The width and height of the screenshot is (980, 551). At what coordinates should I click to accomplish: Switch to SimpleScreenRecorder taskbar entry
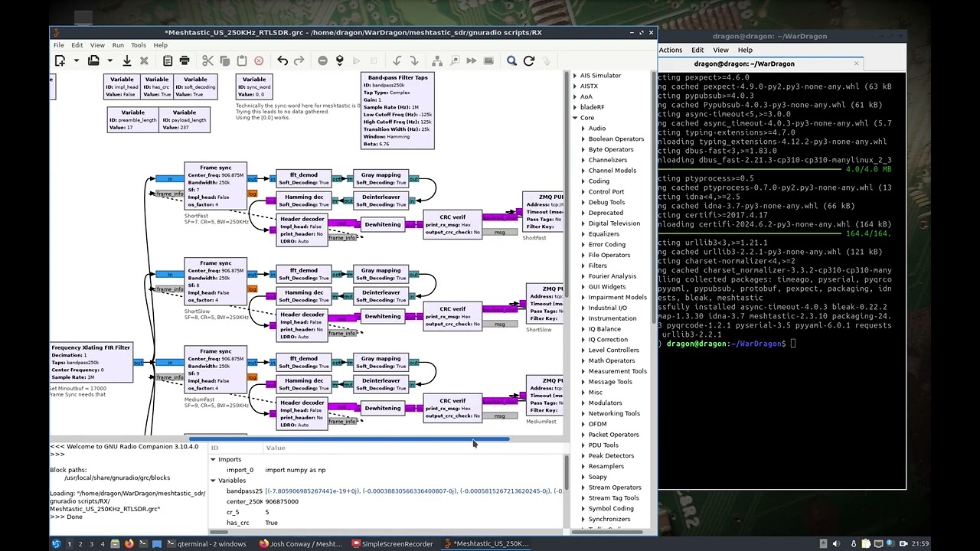[x=393, y=544]
